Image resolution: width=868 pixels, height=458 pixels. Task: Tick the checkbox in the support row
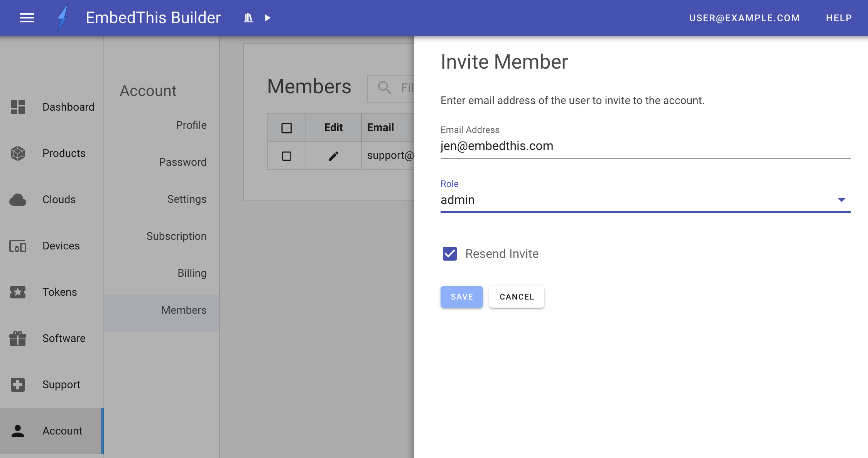point(287,156)
